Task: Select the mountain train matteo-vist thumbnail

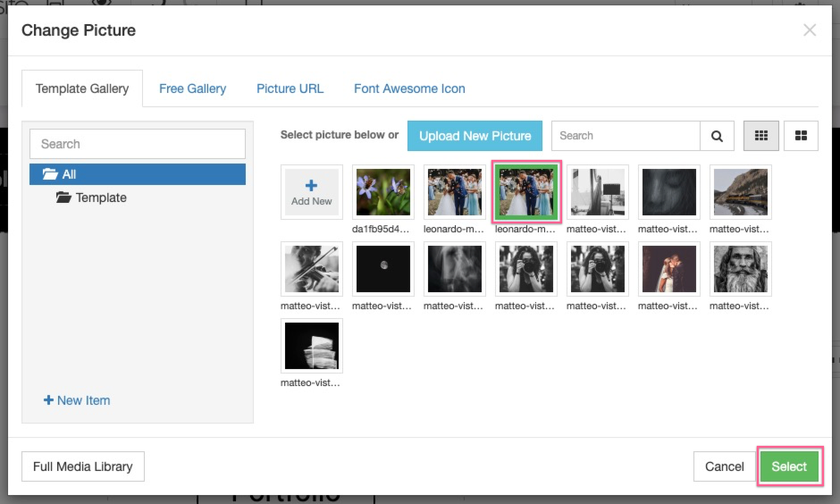Action: click(x=740, y=192)
